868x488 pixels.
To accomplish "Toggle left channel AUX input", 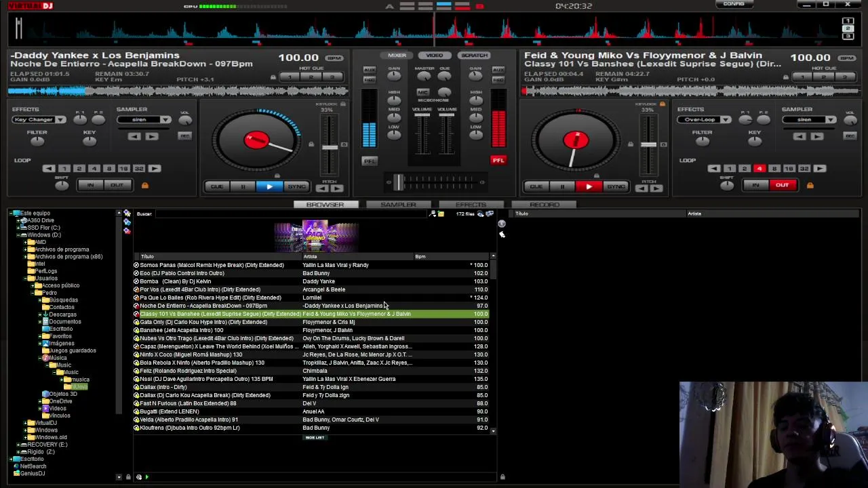I will pos(370,70).
